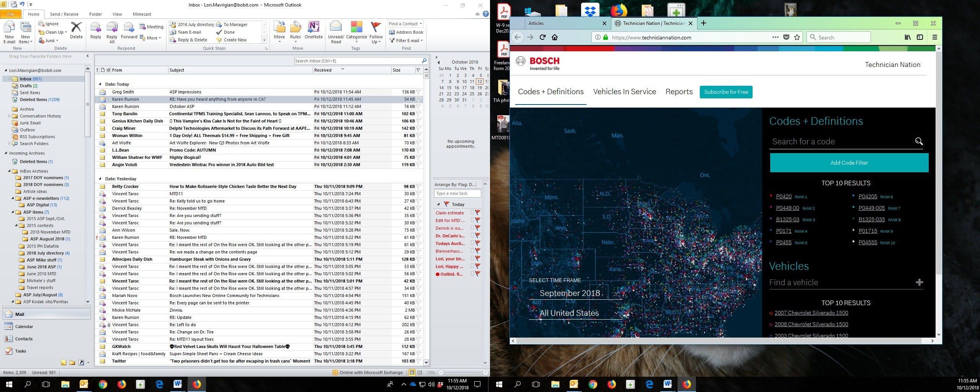Toggle follow-up flag on Greg Smith email

(x=419, y=92)
